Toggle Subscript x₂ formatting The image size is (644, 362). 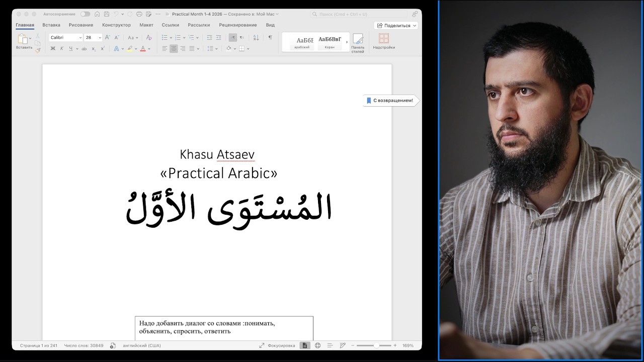point(94,49)
